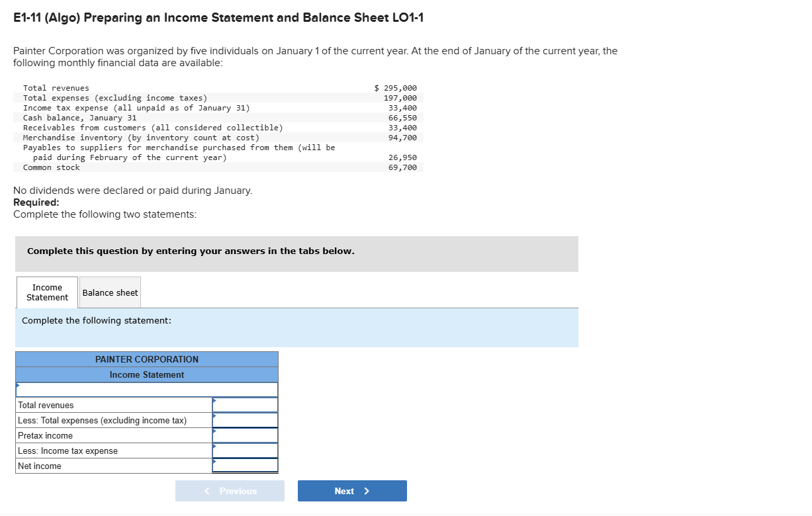Open the hint marker on Total expenses cell
Screen dimensions: 812x516
tap(214, 416)
